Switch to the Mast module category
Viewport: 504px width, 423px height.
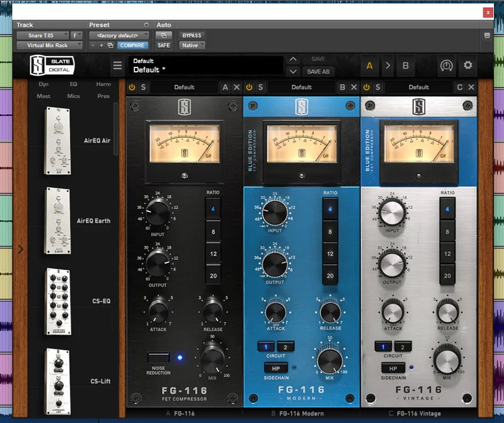pos(43,96)
